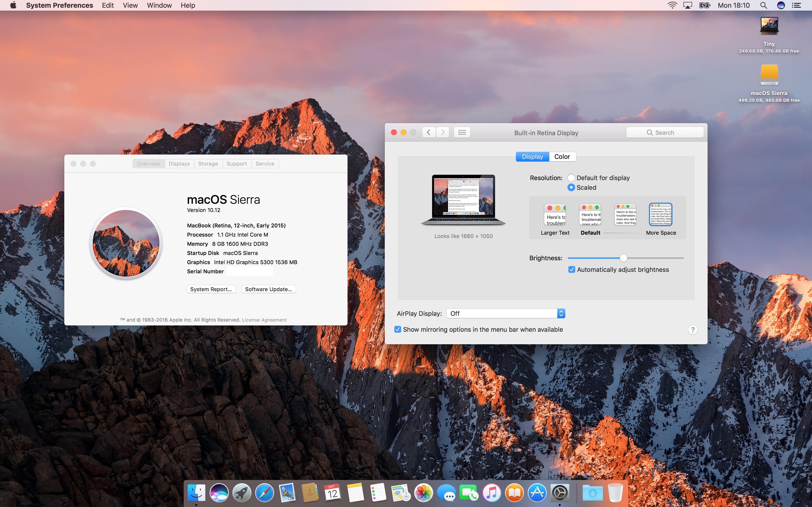Screen dimensions: 812x507
Task: Open the App Store from the Dock
Action: (537, 493)
